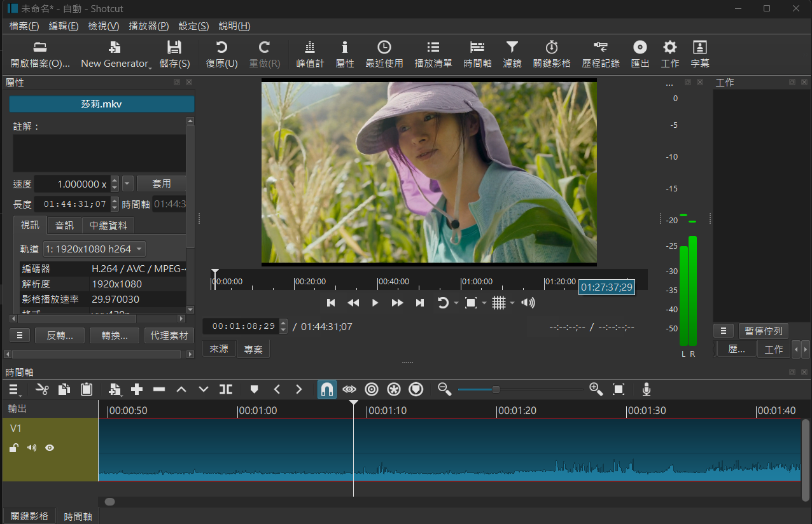Toggle the ripple mode icon
This screenshot has width=812, height=524.
click(x=372, y=389)
